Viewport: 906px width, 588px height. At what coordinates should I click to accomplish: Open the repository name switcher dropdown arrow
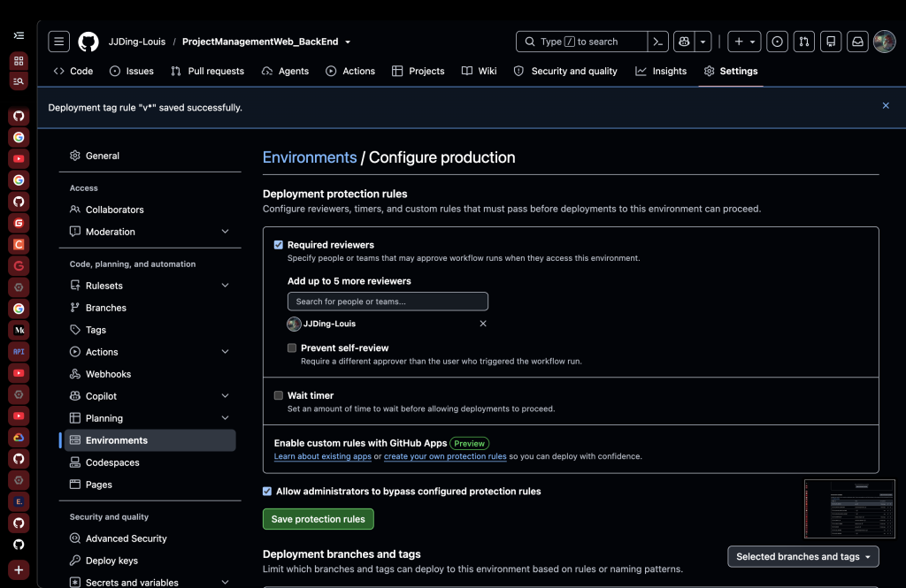tap(348, 42)
